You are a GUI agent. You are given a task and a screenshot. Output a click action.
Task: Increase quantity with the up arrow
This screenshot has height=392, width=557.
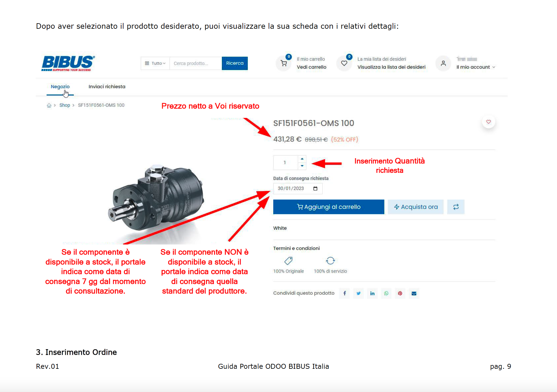pos(302,159)
